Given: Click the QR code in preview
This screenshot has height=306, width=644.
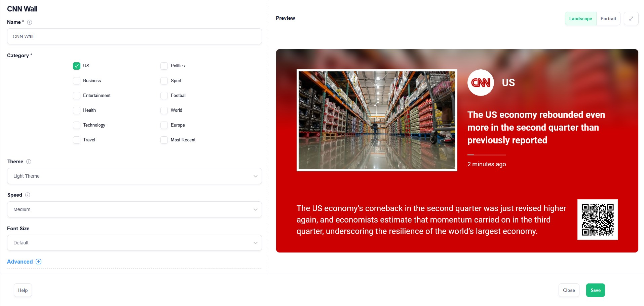Looking at the screenshot, I should click(597, 219).
